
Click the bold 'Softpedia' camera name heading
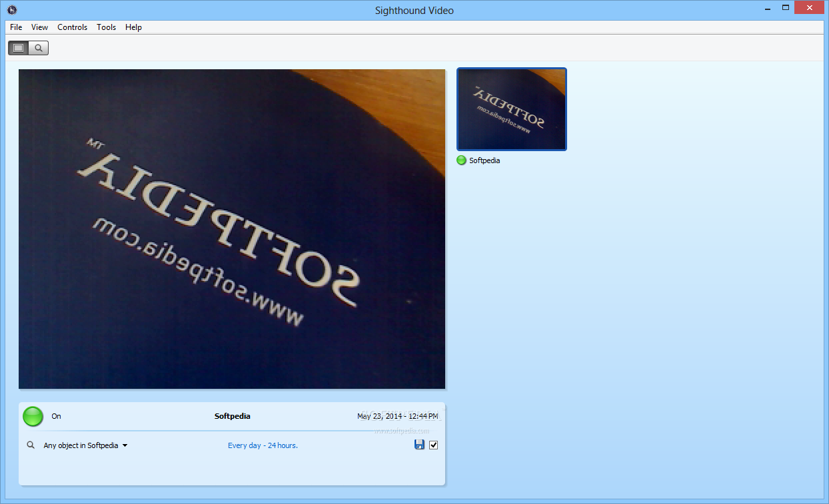tap(233, 416)
